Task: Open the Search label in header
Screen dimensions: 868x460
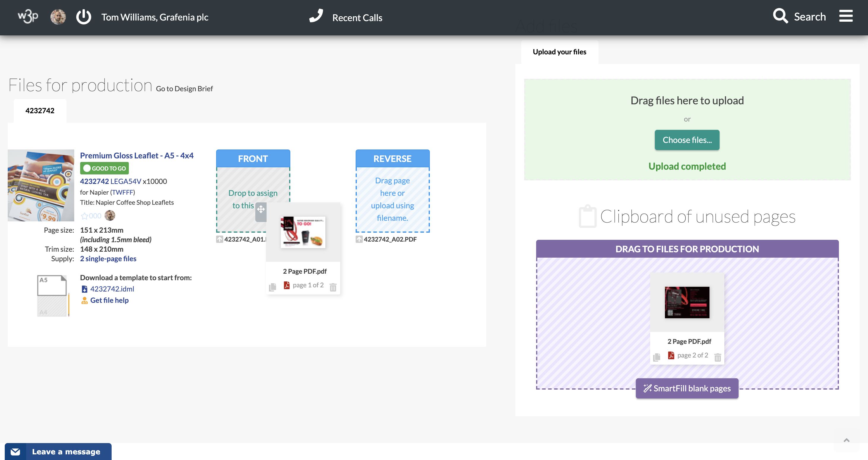Action: point(810,17)
